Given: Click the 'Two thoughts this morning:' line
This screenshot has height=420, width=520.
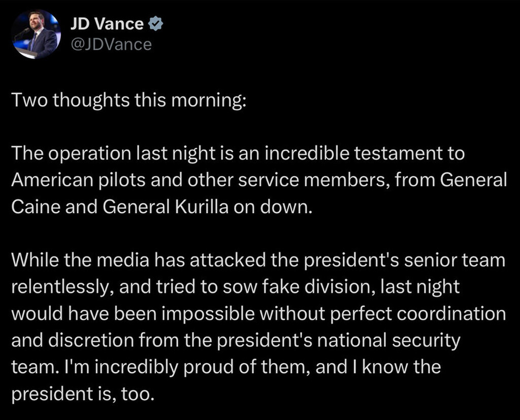Looking at the screenshot, I should pyautogui.click(x=128, y=100).
